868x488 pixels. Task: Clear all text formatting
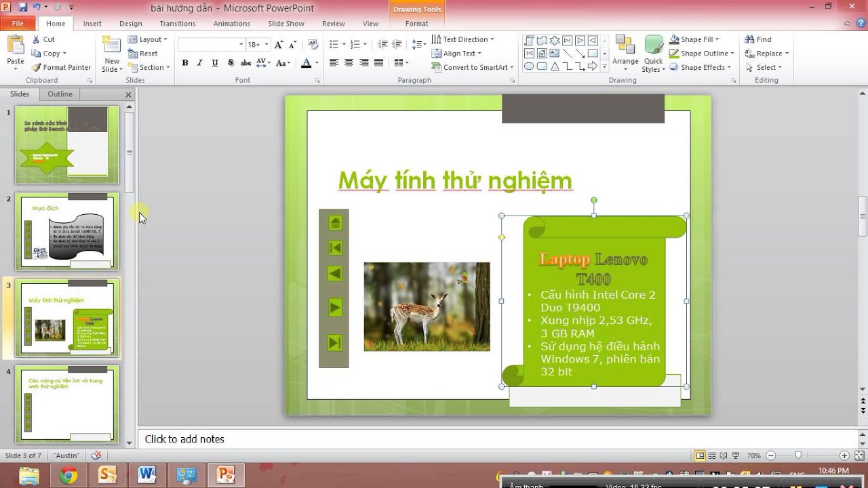(313, 44)
